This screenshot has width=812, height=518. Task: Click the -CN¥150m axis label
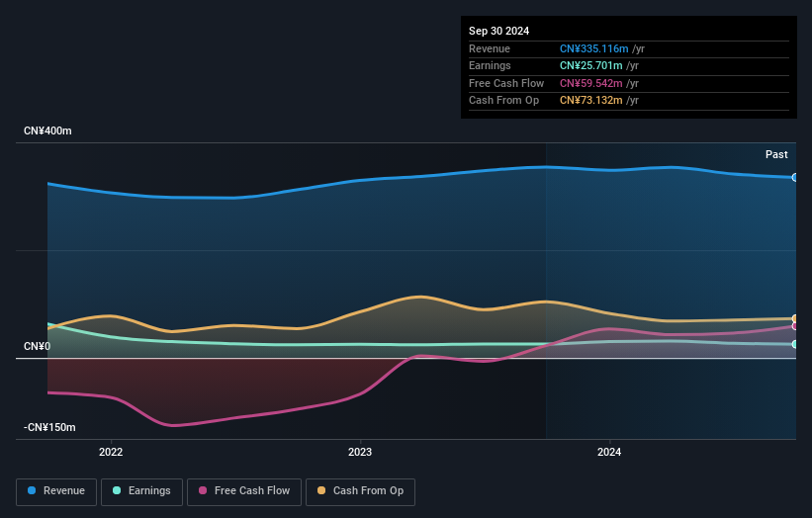[x=49, y=427]
